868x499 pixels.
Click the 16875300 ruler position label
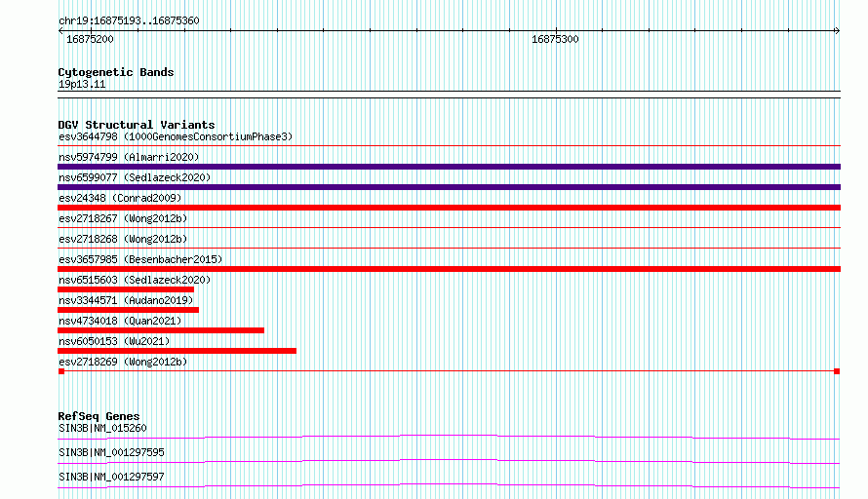[x=555, y=39]
